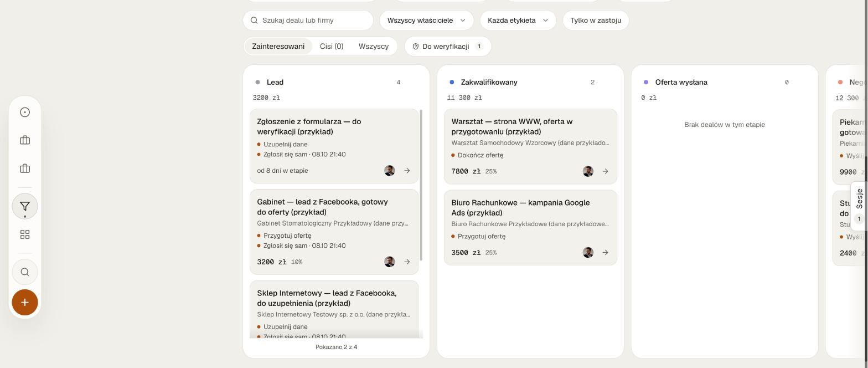Click 'Uzupełnij dane' on Zgłoszenie card
Image resolution: width=868 pixels, height=368 pixels.
pyautogui.click(x=285, y=144)
